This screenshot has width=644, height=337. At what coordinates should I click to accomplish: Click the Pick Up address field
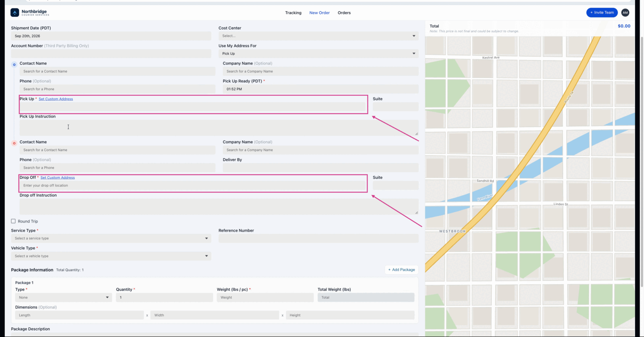193,107
